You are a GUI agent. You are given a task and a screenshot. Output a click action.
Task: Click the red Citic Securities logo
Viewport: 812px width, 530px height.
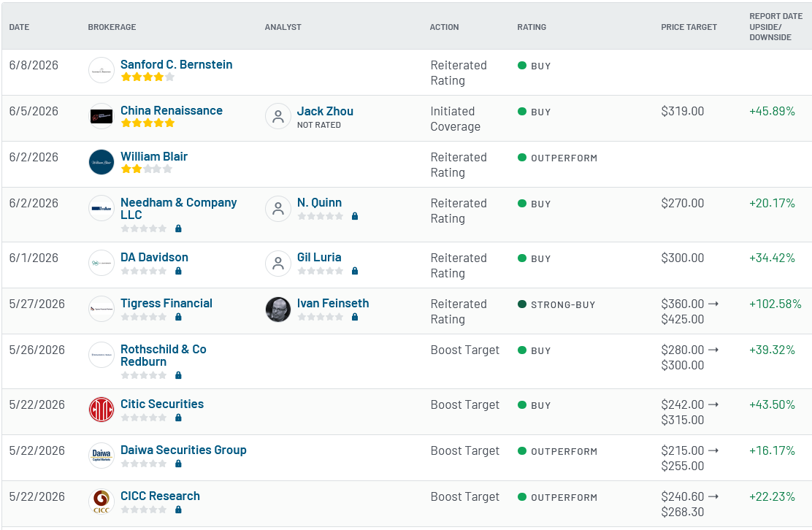coord(101,410)
